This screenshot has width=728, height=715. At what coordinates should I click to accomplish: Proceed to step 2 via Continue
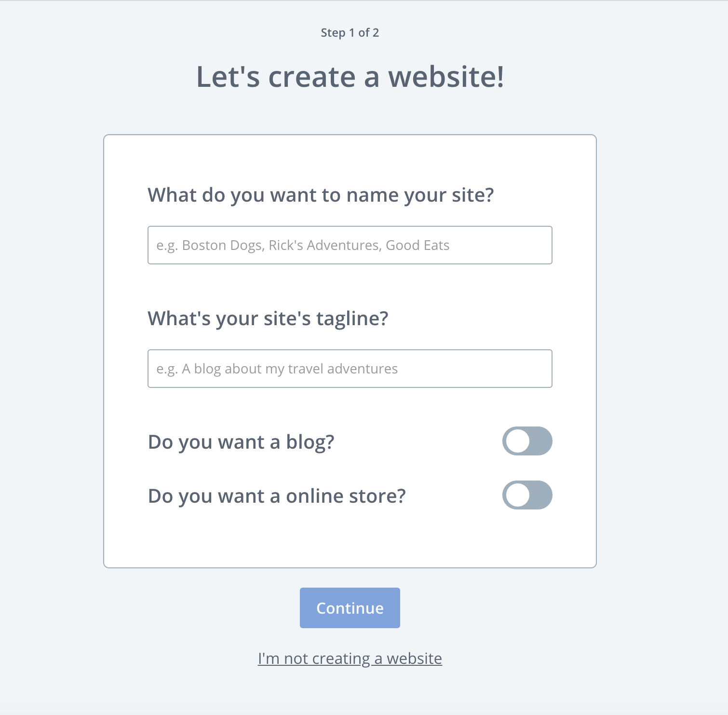pyautogui.click(x=350, y=608)
